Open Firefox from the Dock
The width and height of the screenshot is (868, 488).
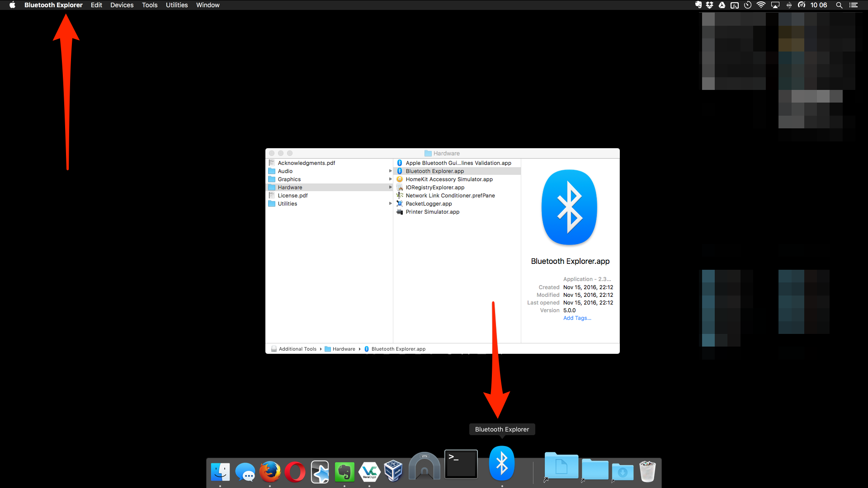pos(270,472)
